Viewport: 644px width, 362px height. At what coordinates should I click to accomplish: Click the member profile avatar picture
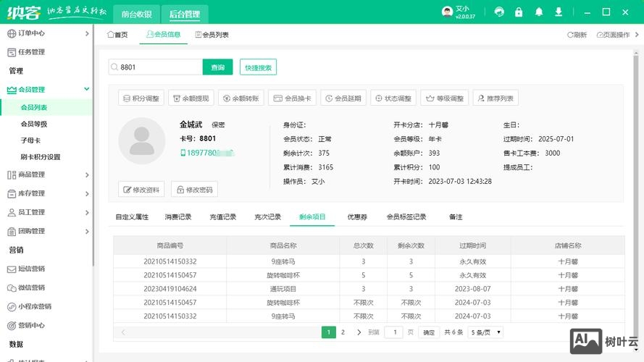(142, 140)
